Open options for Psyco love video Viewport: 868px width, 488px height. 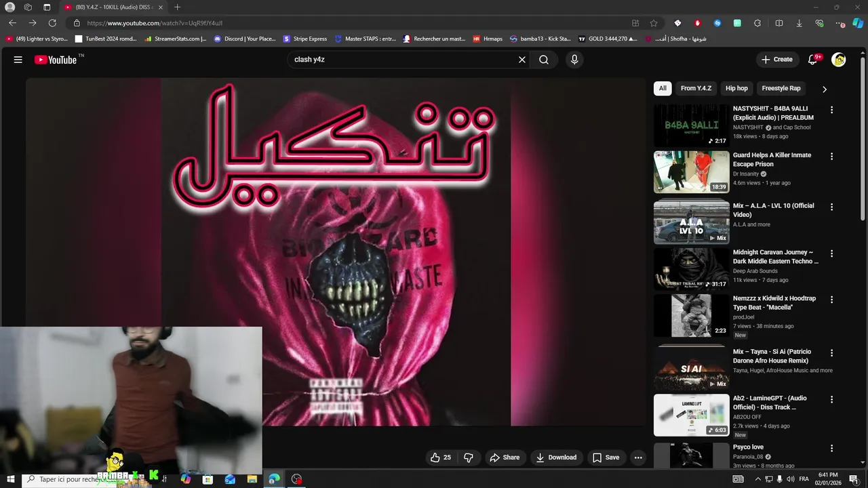[831, 449]
